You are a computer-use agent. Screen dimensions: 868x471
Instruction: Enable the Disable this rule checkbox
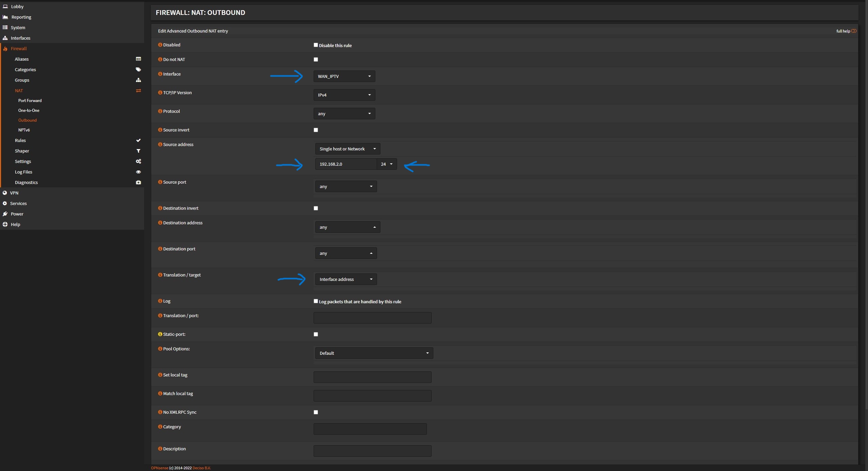pyautogui.click(x=316, y=45)
